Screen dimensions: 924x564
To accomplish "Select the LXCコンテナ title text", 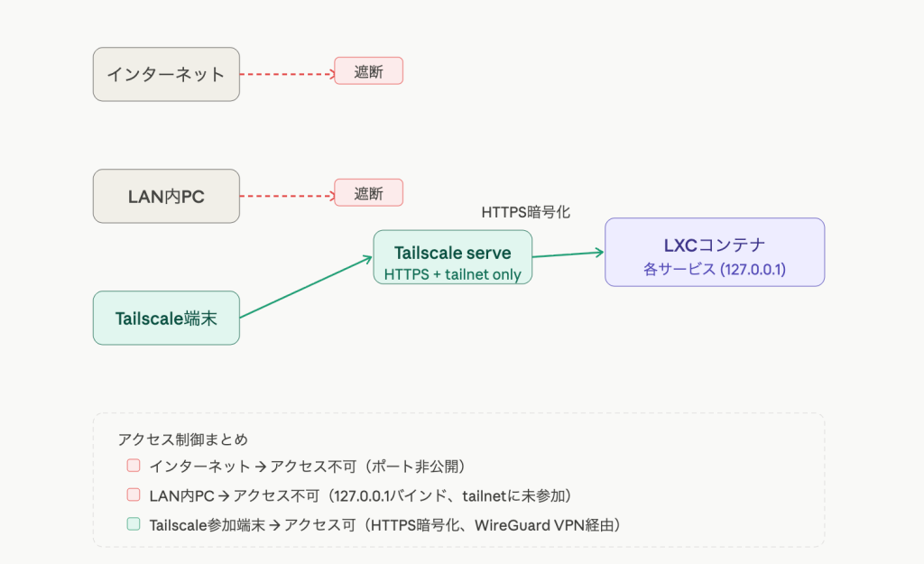I will 714,244.
